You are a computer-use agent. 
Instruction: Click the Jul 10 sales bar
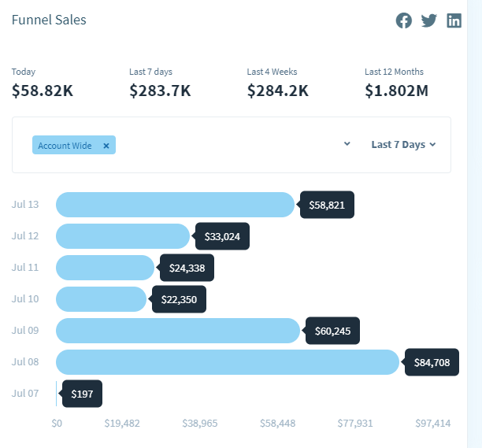(x=101, y=299)
